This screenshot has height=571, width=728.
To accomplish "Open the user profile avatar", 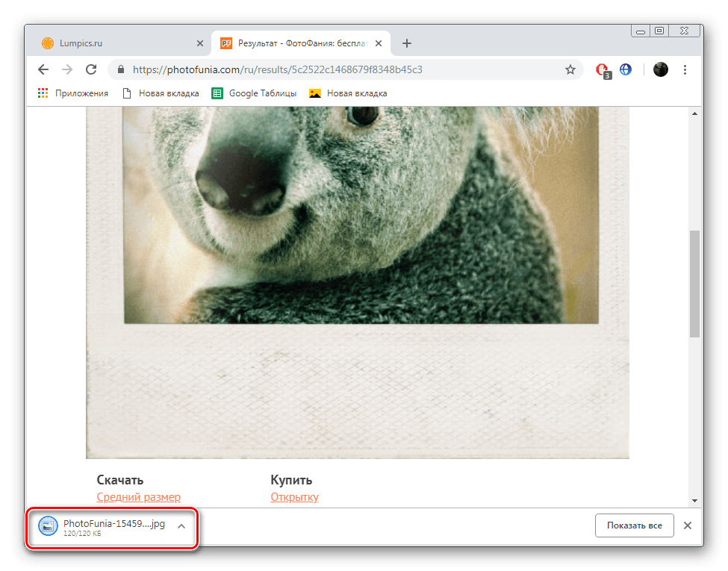I will tap(660, 69).
